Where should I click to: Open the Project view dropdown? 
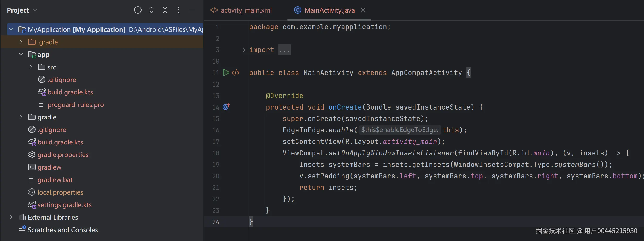[22, 10]
